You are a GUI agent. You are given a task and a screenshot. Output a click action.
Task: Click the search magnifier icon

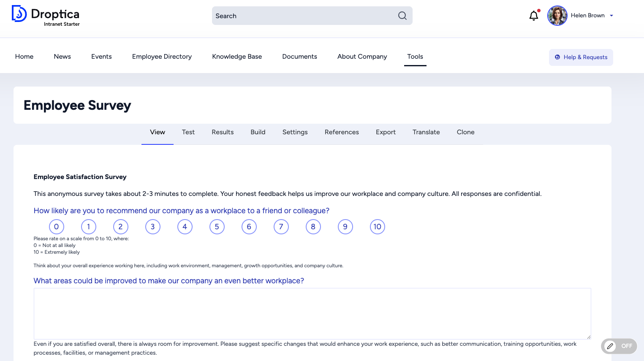pyautogui.click(x=402, y=16)
